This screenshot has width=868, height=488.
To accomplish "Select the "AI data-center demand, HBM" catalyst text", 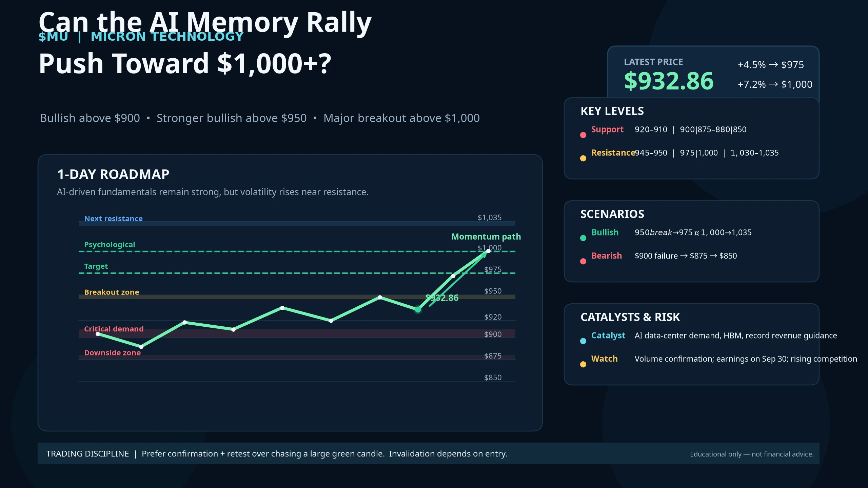I will coord(736,335).
